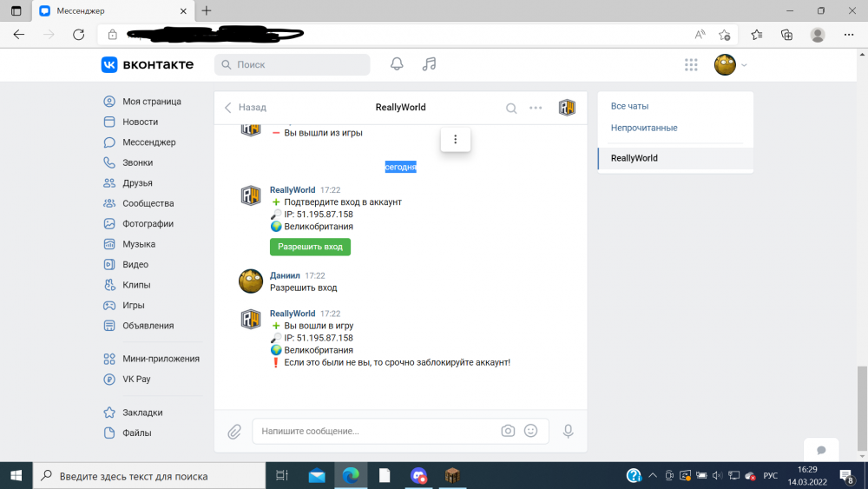Click Windows taskbar search box
Viewport: 868px width, 489px height.
point(149,476)
